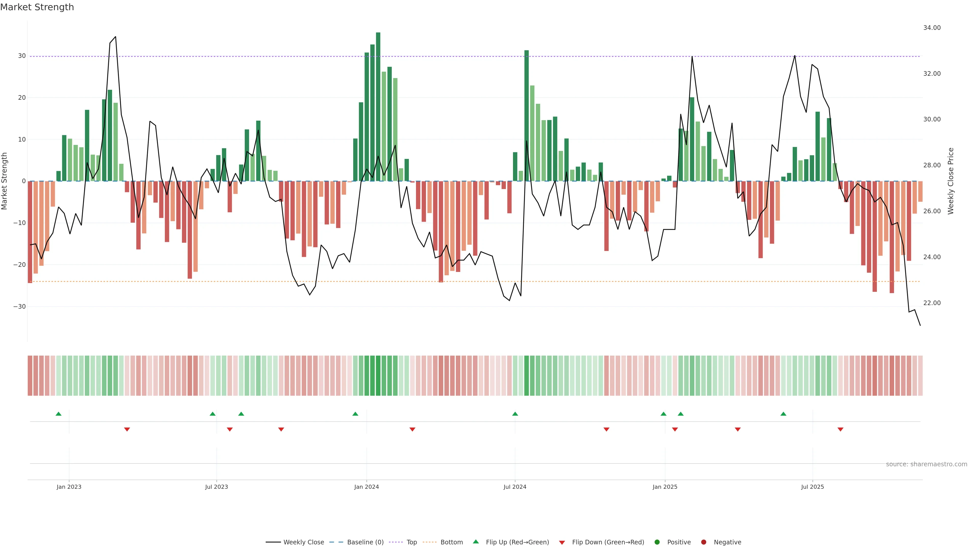Click the Jan 2024 axis label
This screenshot has width=980, height=551.
click(x=366, y=487)
